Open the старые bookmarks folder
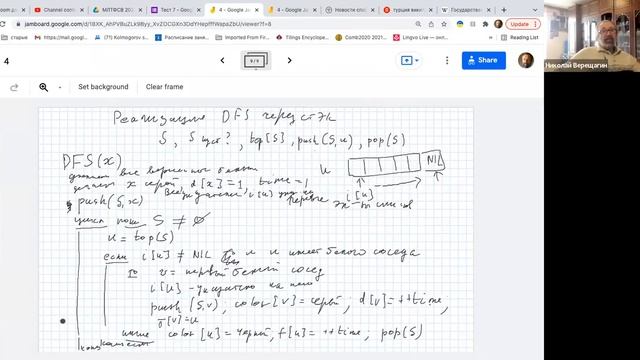640x360 pixels. [x=15, y=37]
